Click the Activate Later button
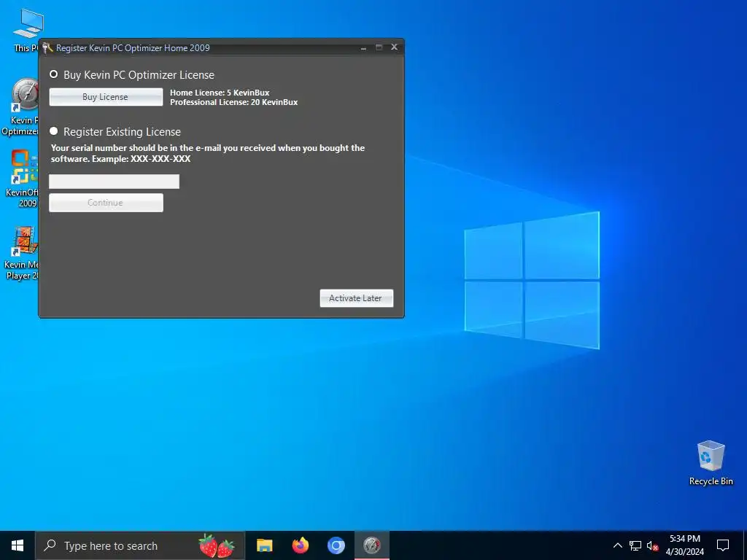This screenshot has height=560, width=747. click(356, 298)
